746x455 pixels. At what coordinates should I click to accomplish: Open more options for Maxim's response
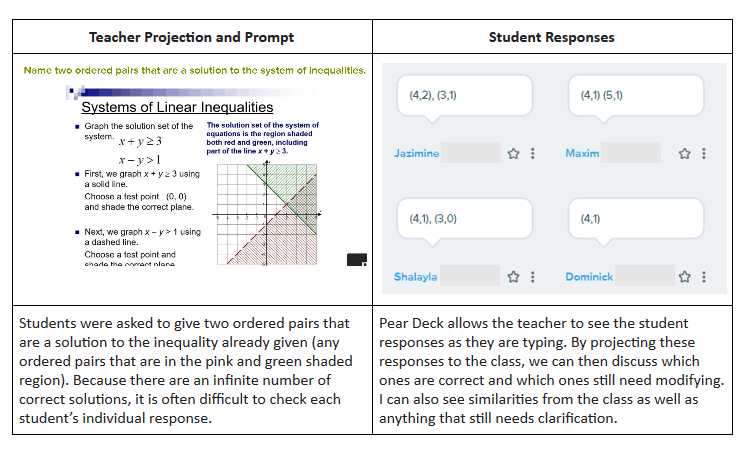click(x=703, y=154)
